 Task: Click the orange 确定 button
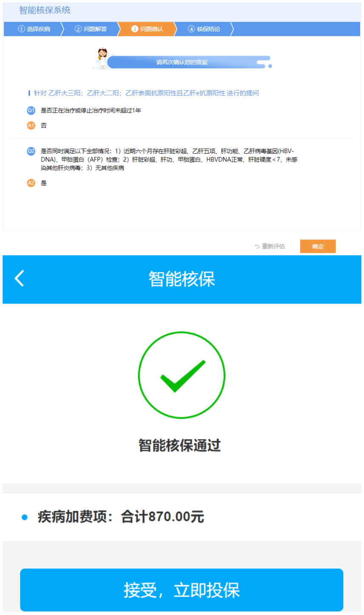click(318, 246)
